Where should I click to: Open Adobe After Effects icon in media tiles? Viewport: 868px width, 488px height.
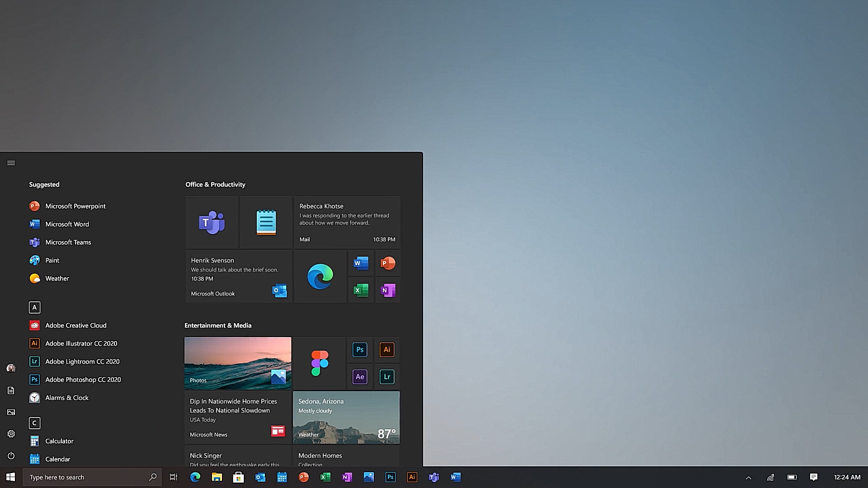tap(360, 376)
